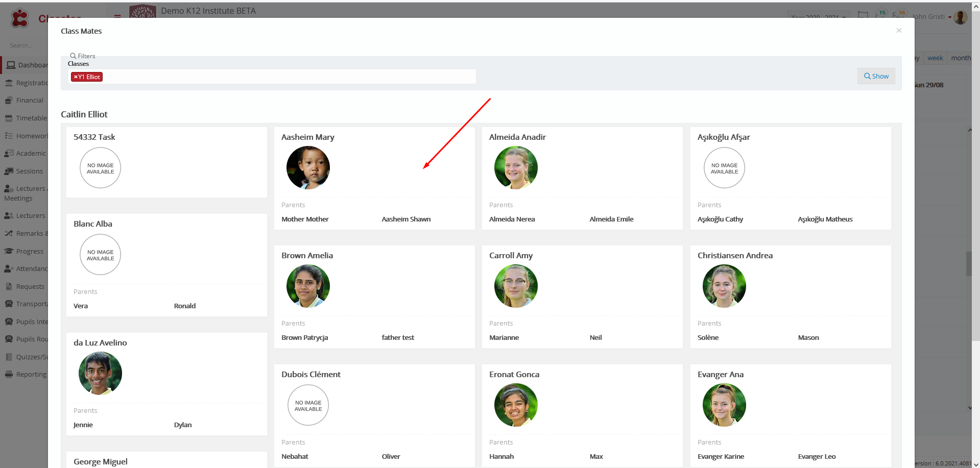Select parent Solène

(x=708, y=337)
